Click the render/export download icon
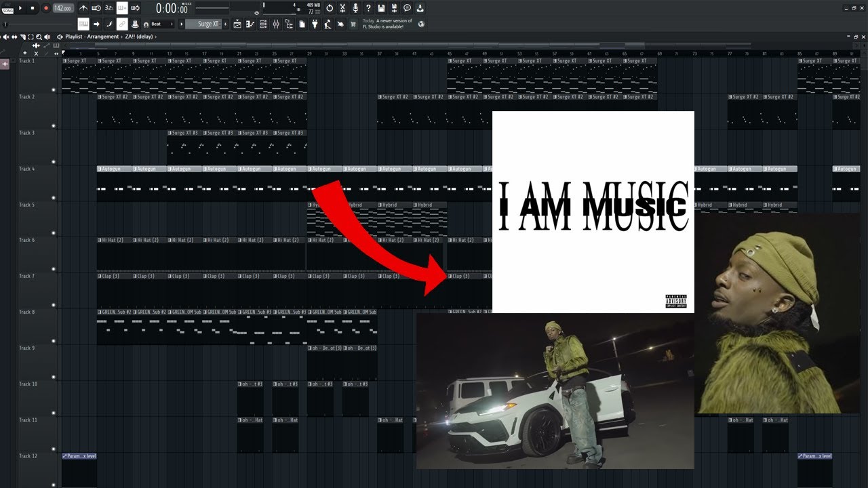 [420, 8]
